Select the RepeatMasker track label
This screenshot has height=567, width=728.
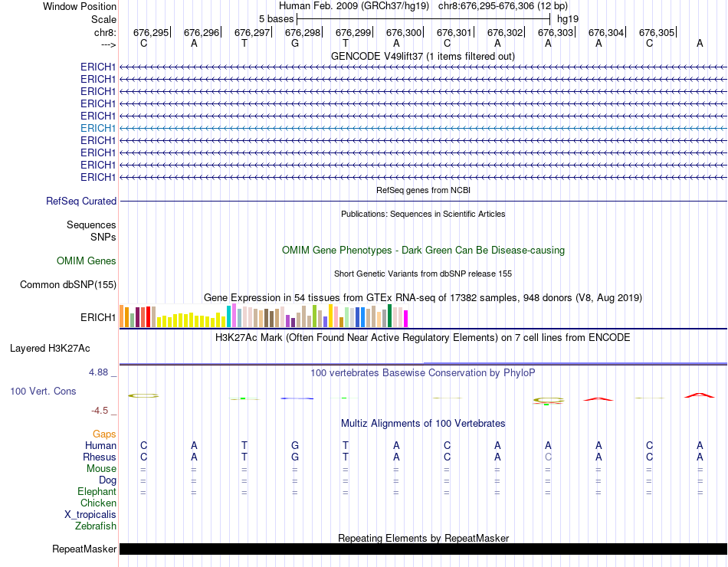tap(84, 549)
